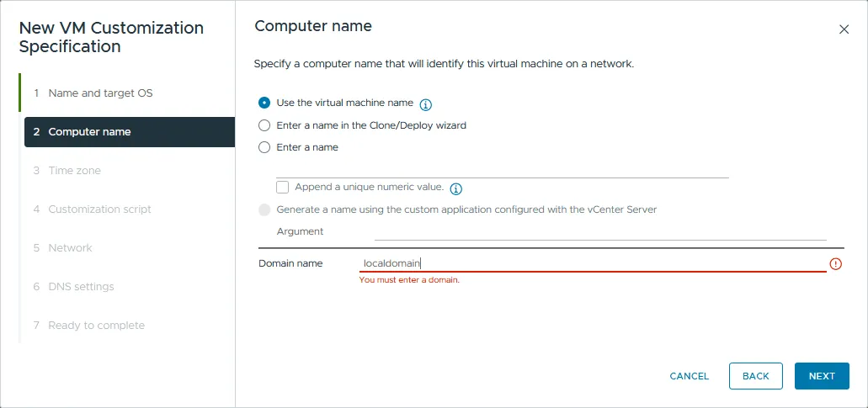This screenshot has height=408, width=868.
Task: Open info tooltip beside virtual machine name option
Action: click(426, 104)
